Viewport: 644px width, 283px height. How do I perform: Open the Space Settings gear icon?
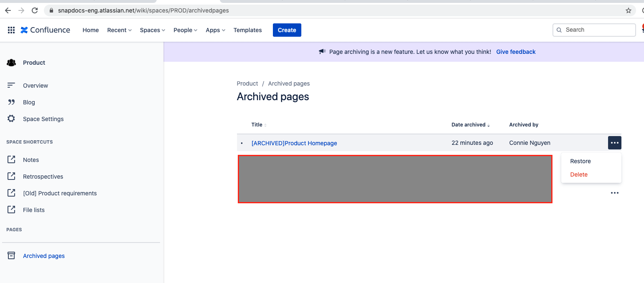pyautogui.click(x=11, y=119)
